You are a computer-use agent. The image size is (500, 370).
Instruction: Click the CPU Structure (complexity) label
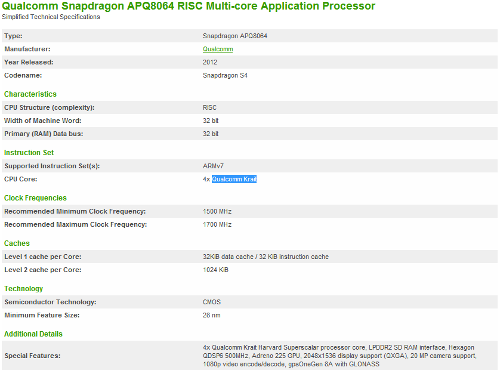coord(49,108)
